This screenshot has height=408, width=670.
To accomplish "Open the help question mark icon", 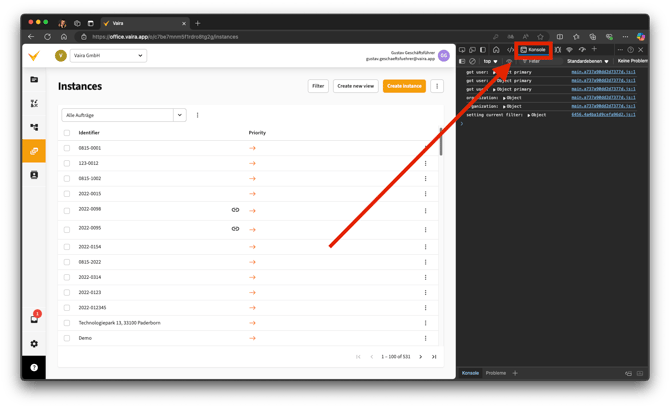I will (x=34, y=367).
